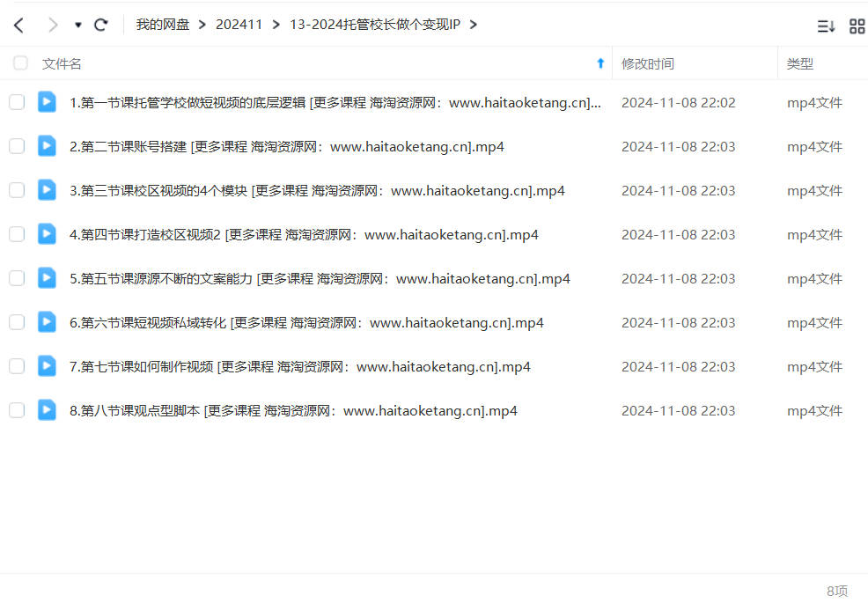Sort by 修改时间 column
Screen dimensions: 868x603
pyautogui.click(x=648, y=63)
